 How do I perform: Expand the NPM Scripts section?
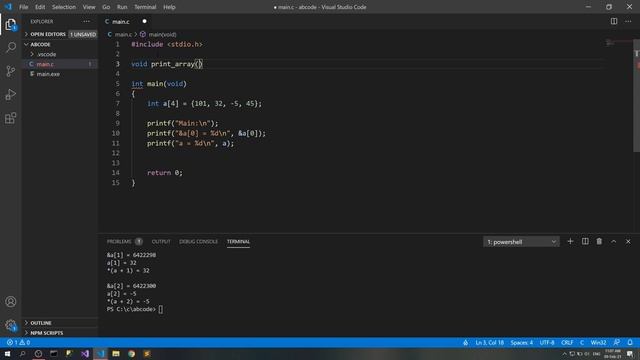pyautogui.click(x=60, y=333)
